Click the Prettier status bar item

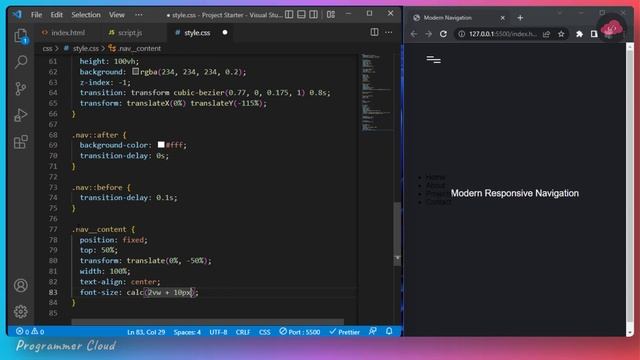click(344, 332)
